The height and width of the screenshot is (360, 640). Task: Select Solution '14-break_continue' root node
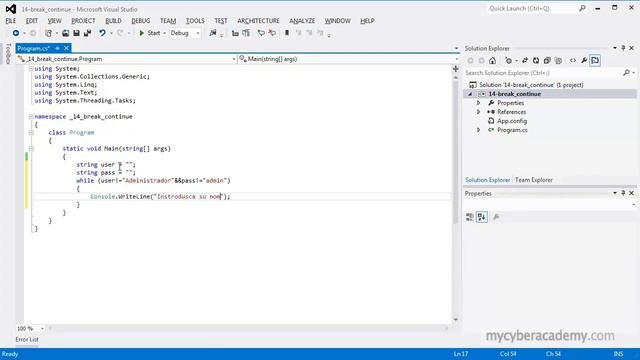(531, 85)
